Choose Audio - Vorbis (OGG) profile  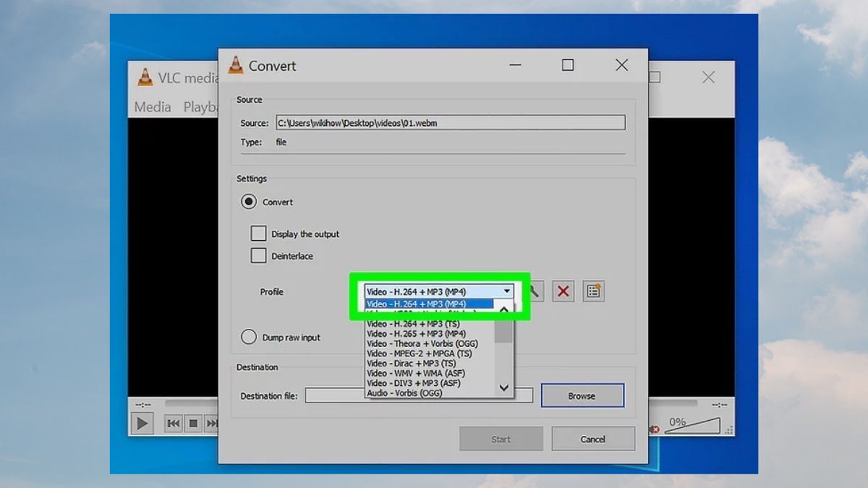(x=430, y=393)
